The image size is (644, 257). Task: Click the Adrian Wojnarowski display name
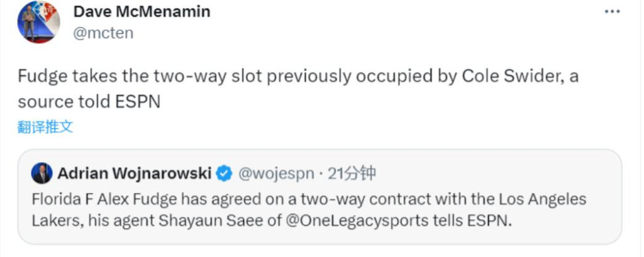(x=135, y=173)
